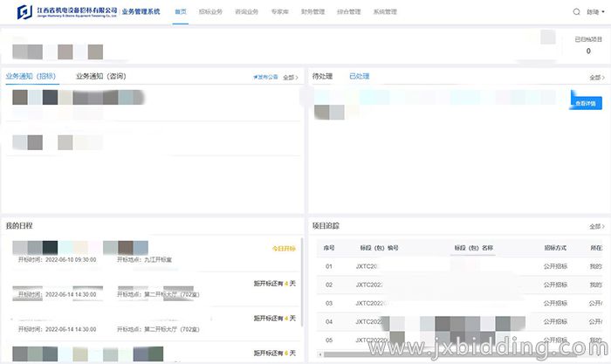
Task: Expand 全部 in the 待处理 panel
Action: coord(596,78)
